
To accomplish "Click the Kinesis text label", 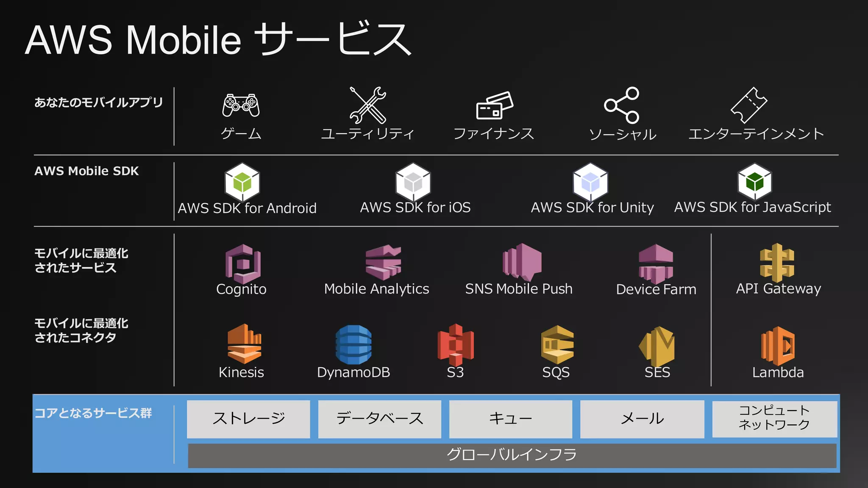I will 241,372.
